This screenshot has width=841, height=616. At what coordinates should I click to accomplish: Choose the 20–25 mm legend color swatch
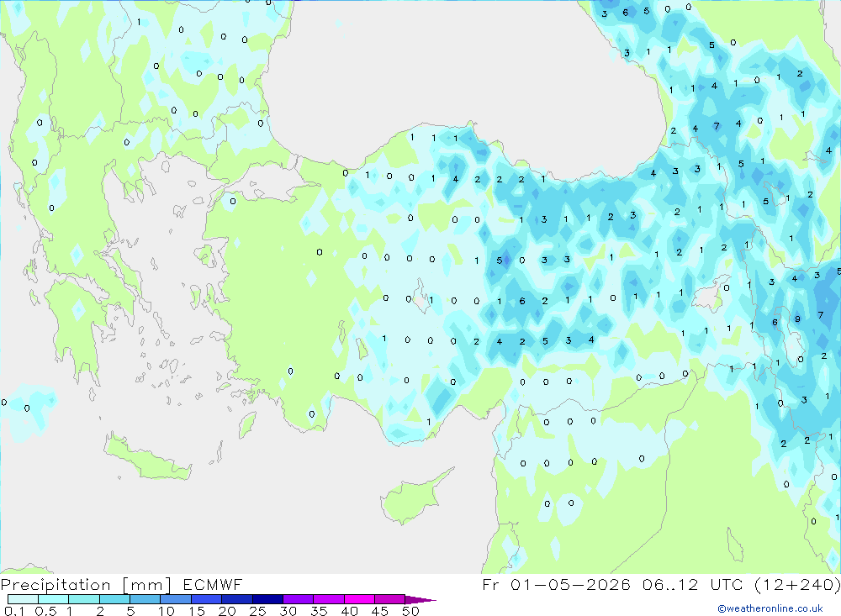[x=237, y=599]
